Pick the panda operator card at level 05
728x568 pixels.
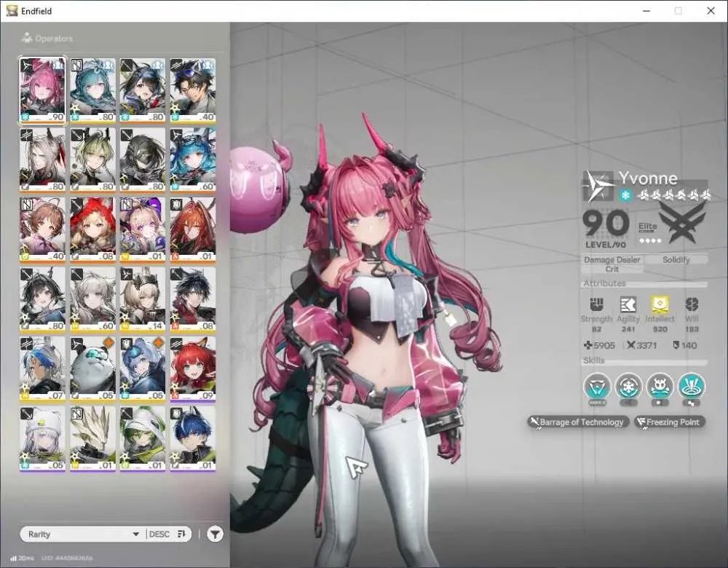[92, 369]
